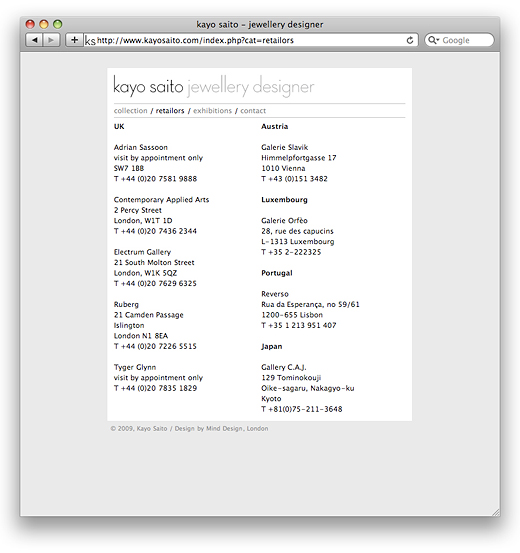The image size is (520, 553).
Task: Click the magnifier icon in Google search
Action: click(433, 40)
